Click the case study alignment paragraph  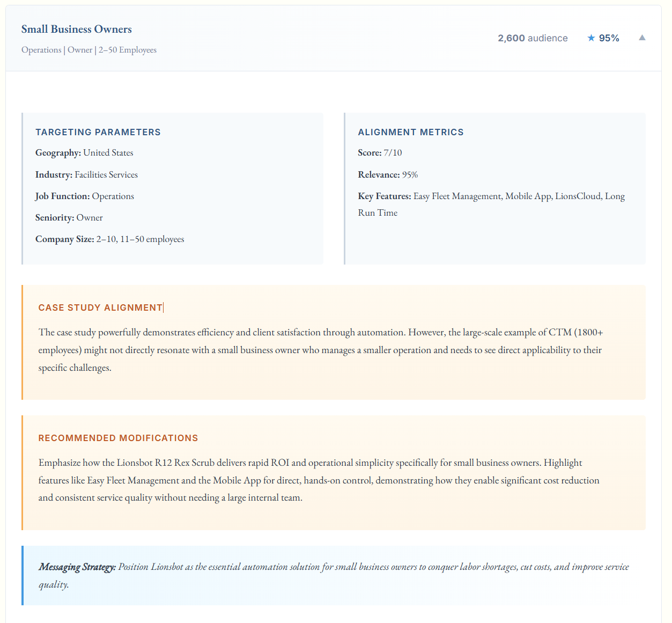click(x=320, y=350)
